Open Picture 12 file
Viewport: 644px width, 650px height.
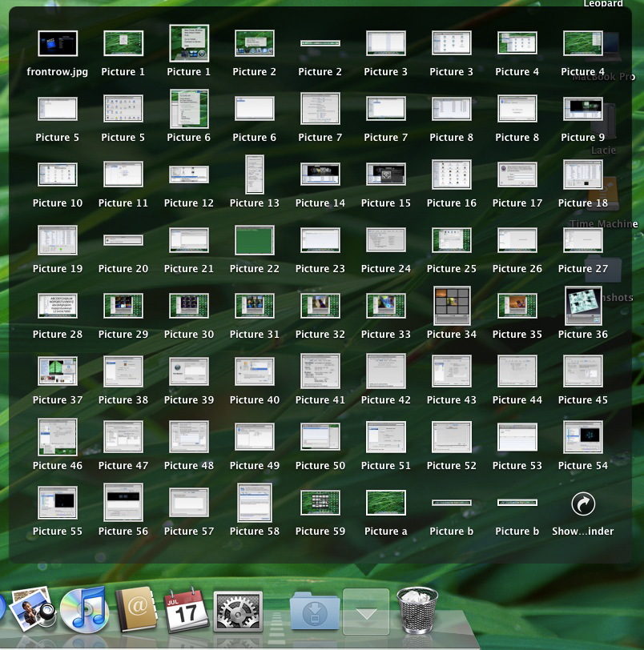pyautogui.click(x=189, y=175)
